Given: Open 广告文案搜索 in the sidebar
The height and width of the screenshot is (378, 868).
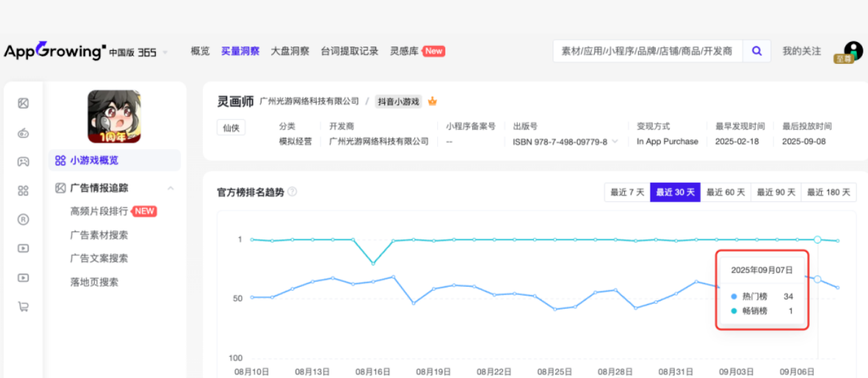Looking at the screenshot, I should (99, 258).
